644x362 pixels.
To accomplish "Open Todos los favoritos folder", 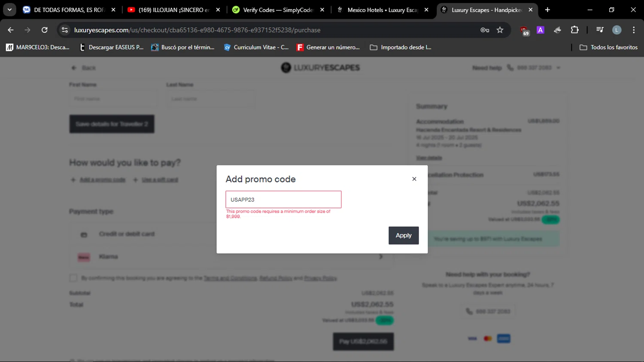I will (608, 47).
